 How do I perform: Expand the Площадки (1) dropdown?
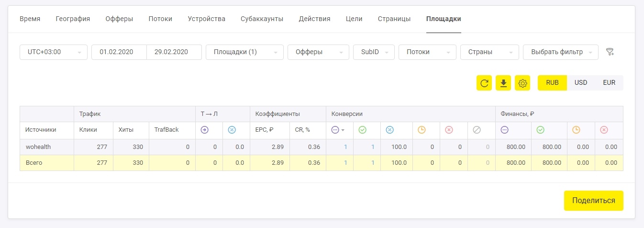coord(244,52)
